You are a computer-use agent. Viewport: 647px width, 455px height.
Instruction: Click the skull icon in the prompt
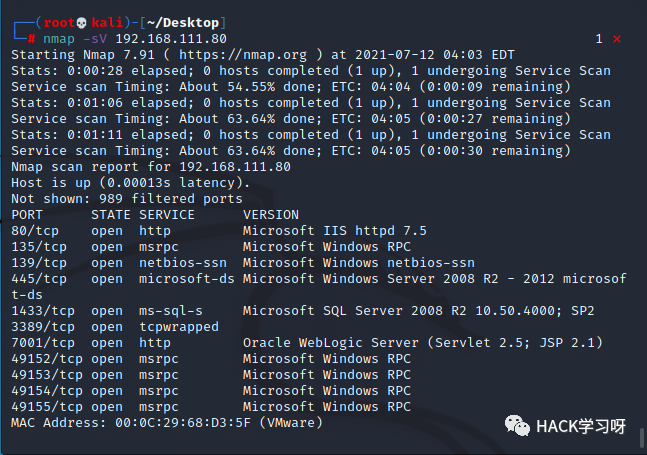click(x=81, y=23)
